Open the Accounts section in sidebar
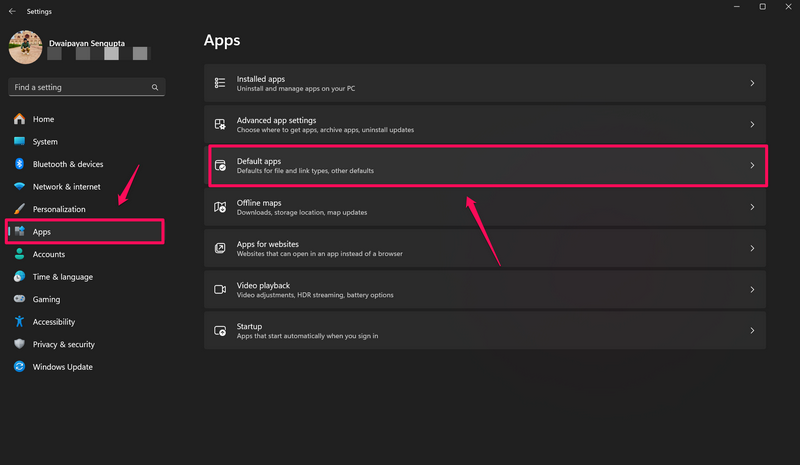The height and width of the screenshot is (465, 800). [x=48, y=254]
